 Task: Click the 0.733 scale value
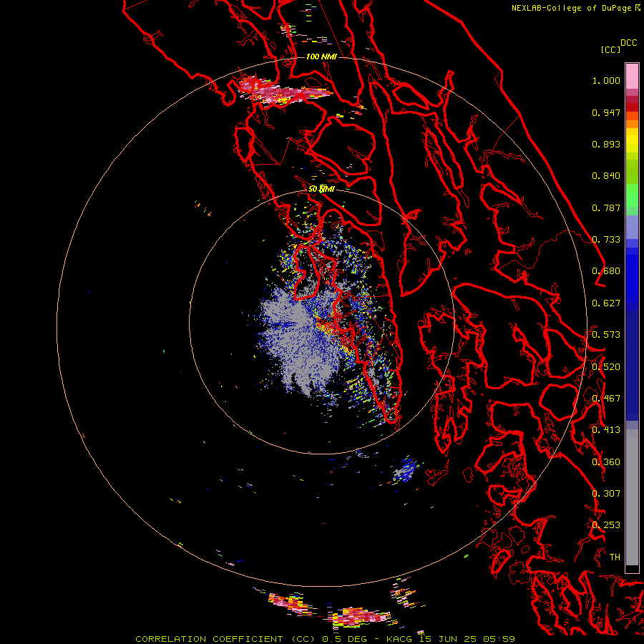coord(606,240)
